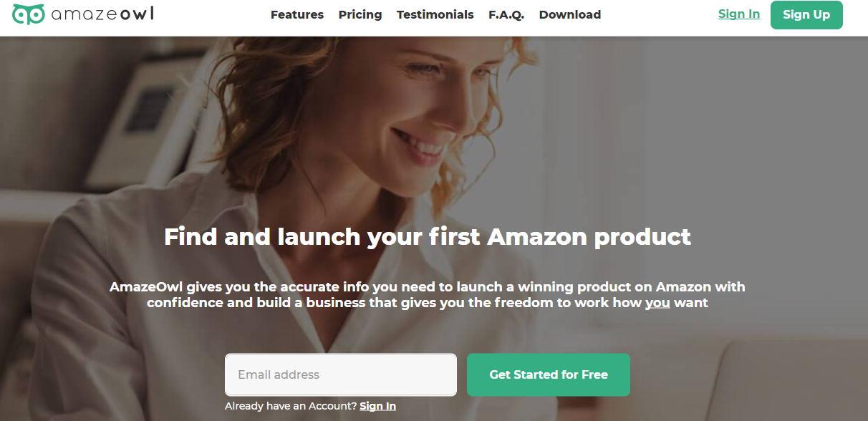This screenshot has width=868, height=421.
Task: Open the Features section
Action: pyautogui.click(x=297, y=14)
